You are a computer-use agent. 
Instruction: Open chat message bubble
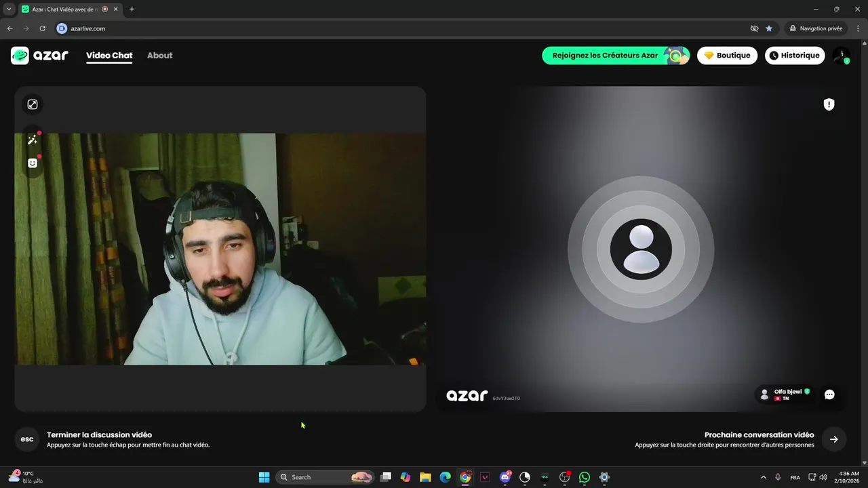(x=829, y=394)
